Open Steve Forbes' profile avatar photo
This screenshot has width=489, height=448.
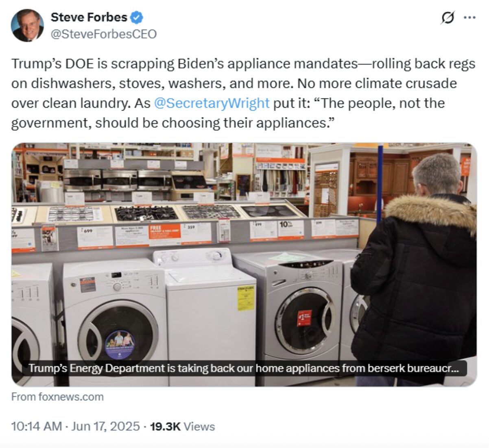click(27, 25)
